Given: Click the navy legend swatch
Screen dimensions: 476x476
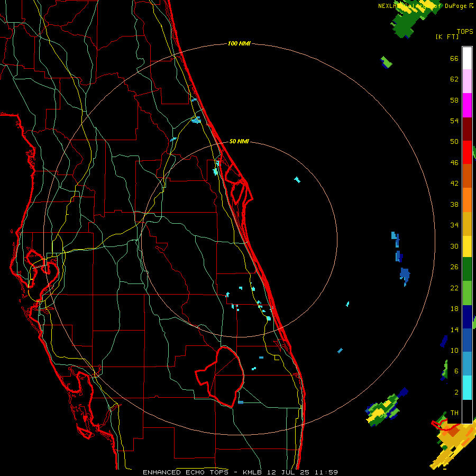Looking at the screenshot, I should (467, 317).
